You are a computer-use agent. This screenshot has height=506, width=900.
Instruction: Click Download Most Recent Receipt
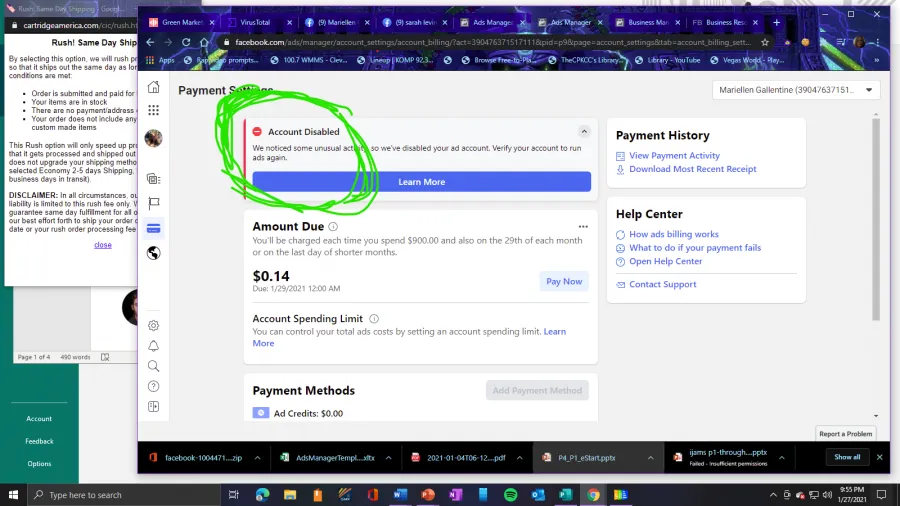point(692,169)
